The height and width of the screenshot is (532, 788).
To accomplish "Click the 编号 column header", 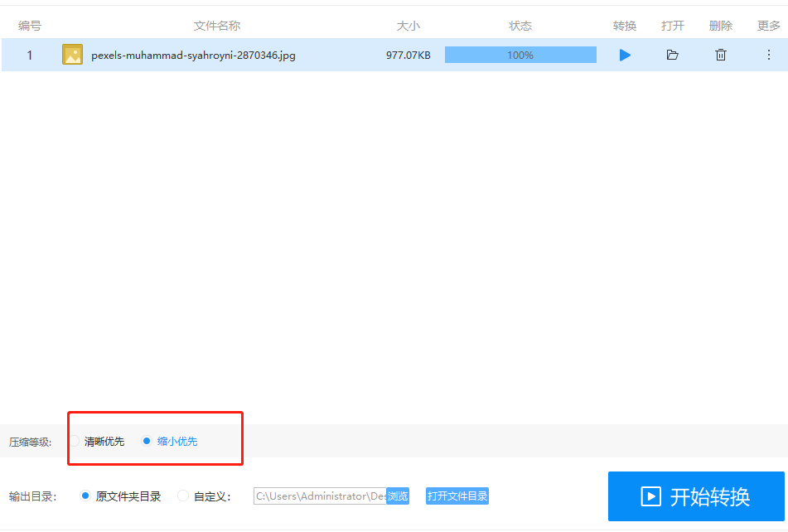I will coord(30,26).
